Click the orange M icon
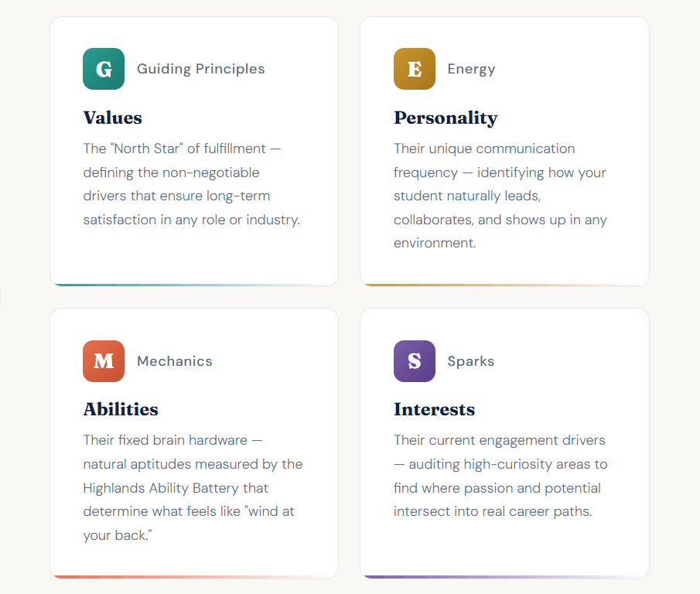This screenshot has height=594, width=700. tap(104, 361)
